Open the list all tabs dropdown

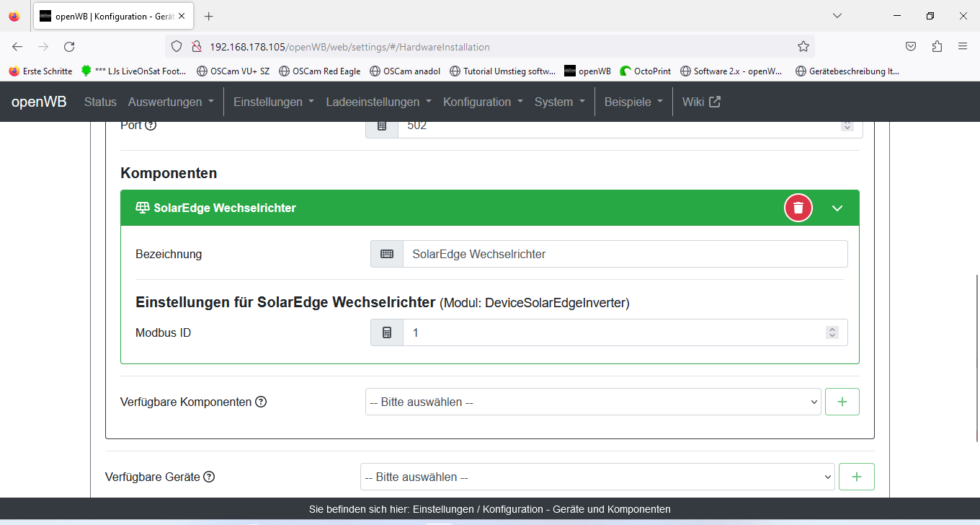[837, 16]
